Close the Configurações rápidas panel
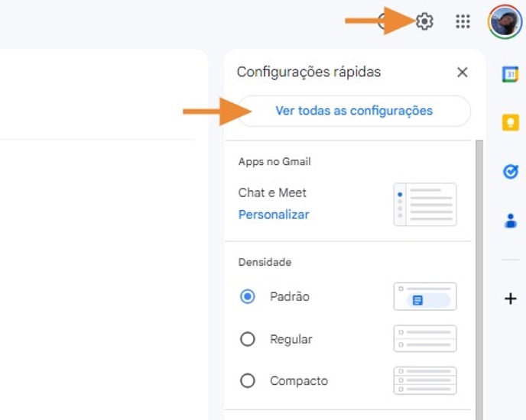The height and width of the screenshot is (420, 526). [462, 73]
